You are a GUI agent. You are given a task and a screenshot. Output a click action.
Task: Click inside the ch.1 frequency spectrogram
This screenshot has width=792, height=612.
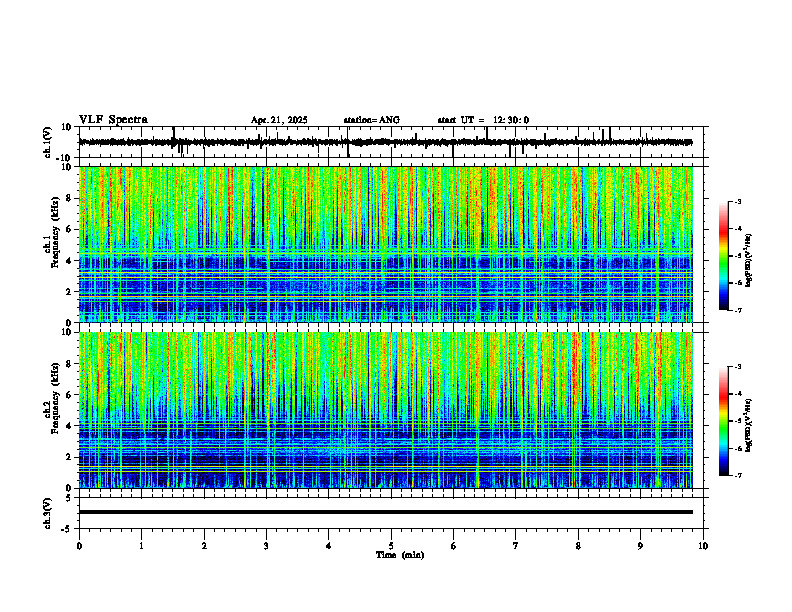pos(385,244)
